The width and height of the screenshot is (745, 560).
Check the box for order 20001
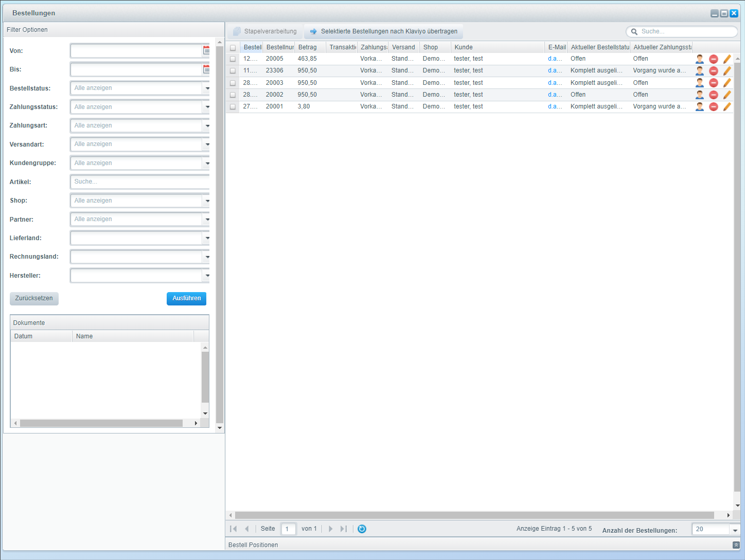233,106
